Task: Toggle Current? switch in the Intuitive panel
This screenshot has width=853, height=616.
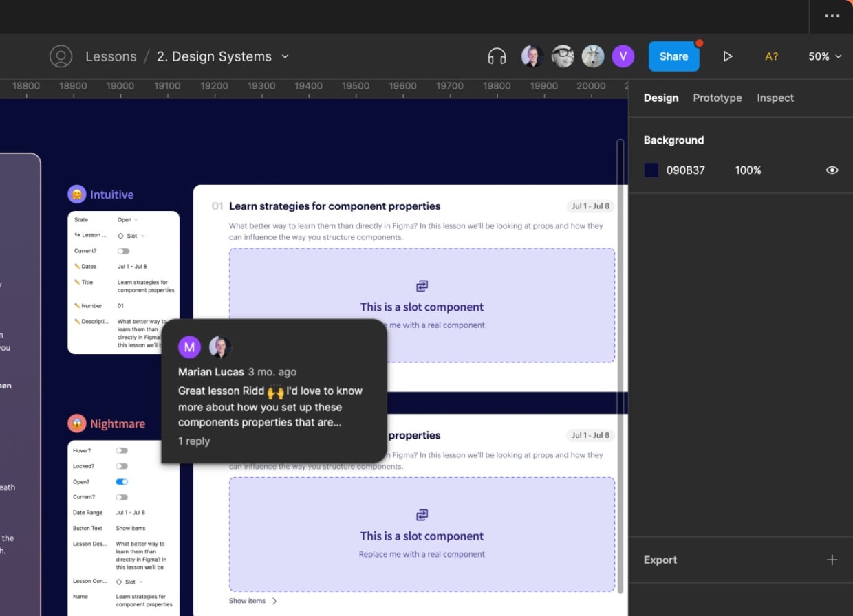Action: pos(123,251)
